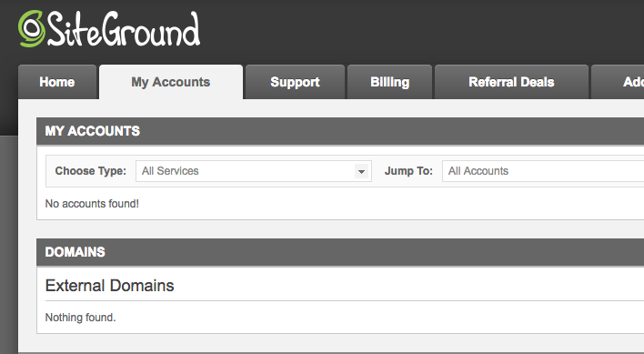Expand the All Services type dropdown
This screenshot has width=644, height=354.
click(254, 171)
